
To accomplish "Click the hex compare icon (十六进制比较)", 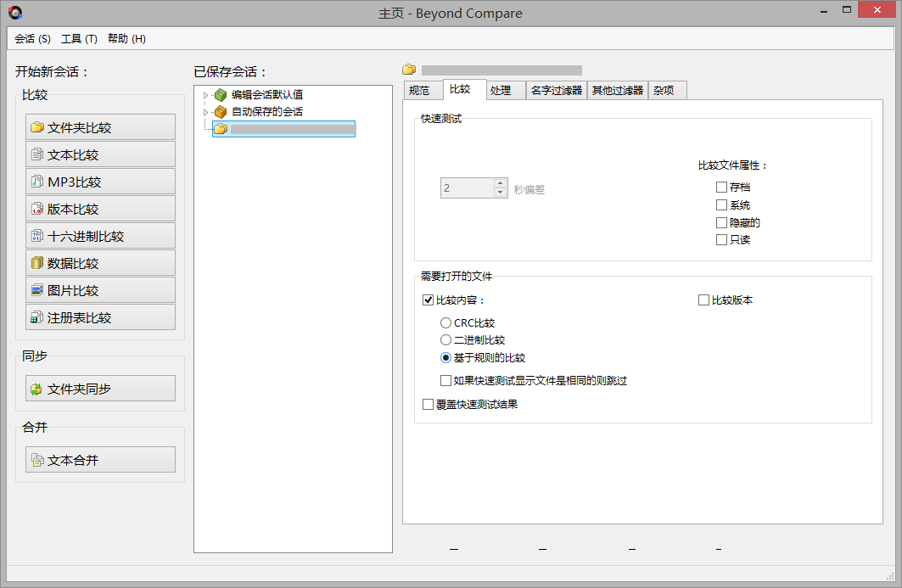I will click(x=36, y=237).
